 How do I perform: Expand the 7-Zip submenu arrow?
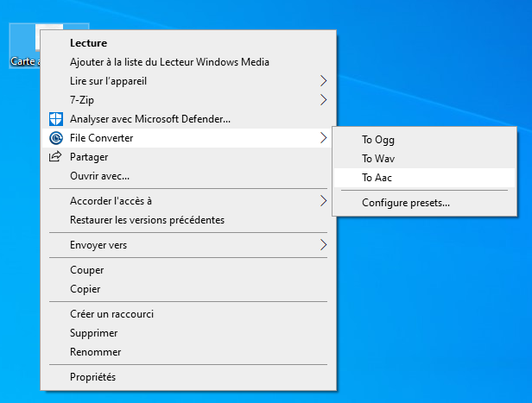tap(323, 100)
